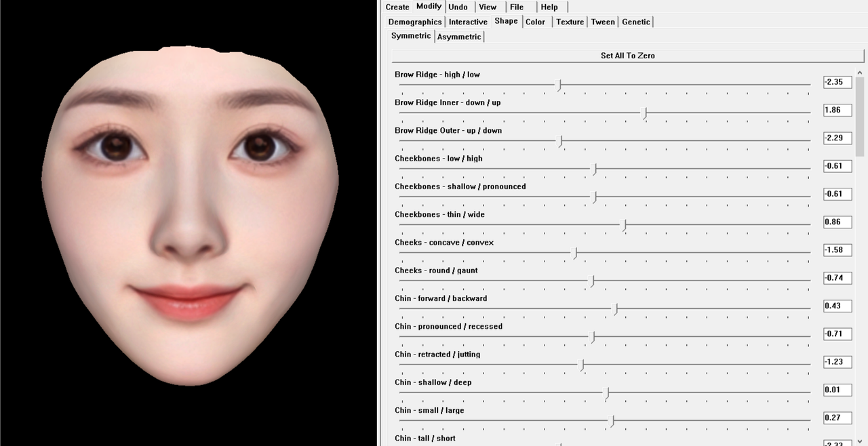Click the Brow Ridge Inner value field 1.86
Viewport: 868px width, 446px height.
[837, 110]
